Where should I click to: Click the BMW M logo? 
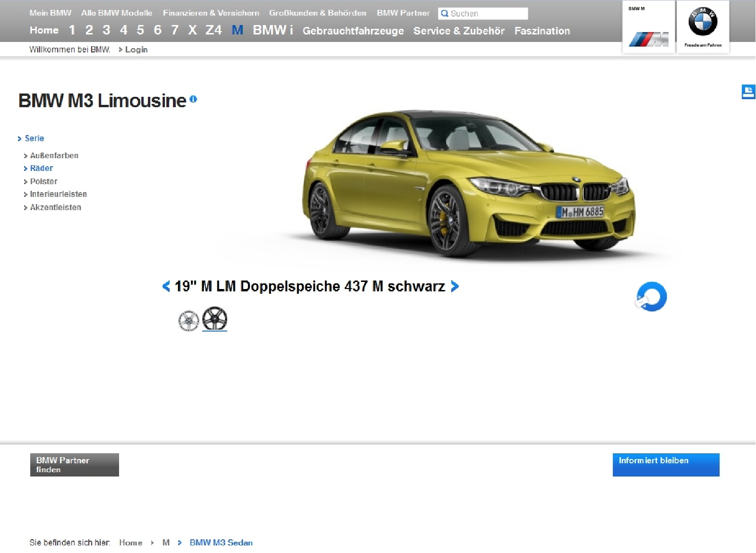click(x=648, y=40)
